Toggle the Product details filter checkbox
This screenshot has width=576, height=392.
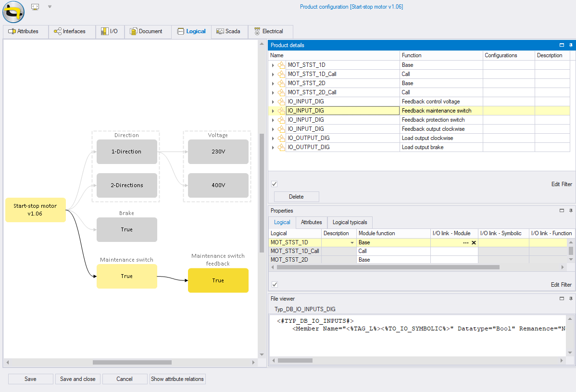(x=275, y=184)
